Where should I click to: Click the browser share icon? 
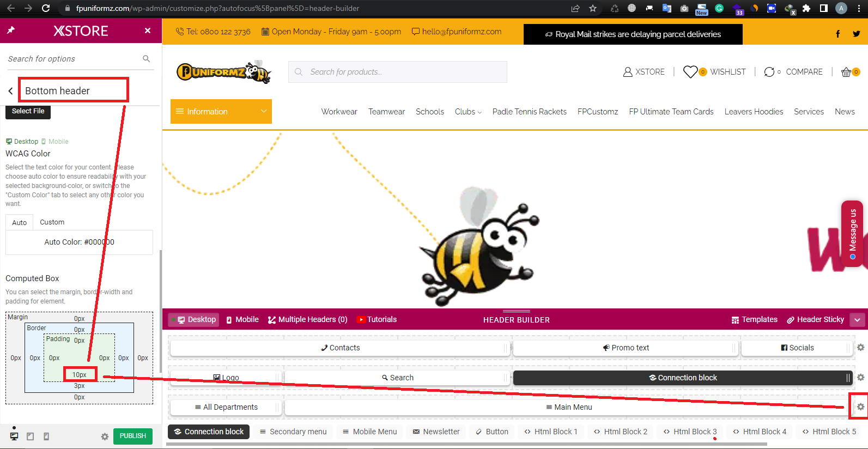575,8
